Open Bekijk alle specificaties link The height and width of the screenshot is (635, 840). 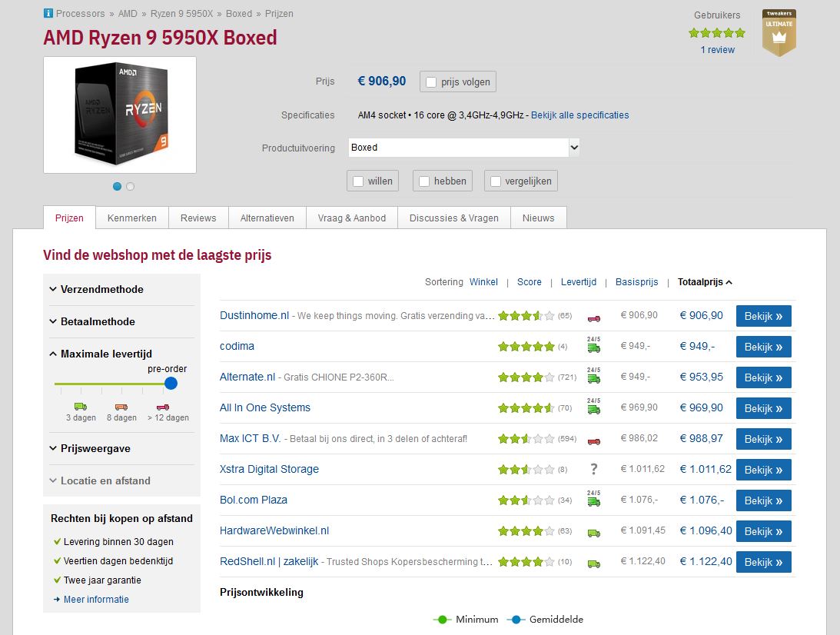coord(579,115)
